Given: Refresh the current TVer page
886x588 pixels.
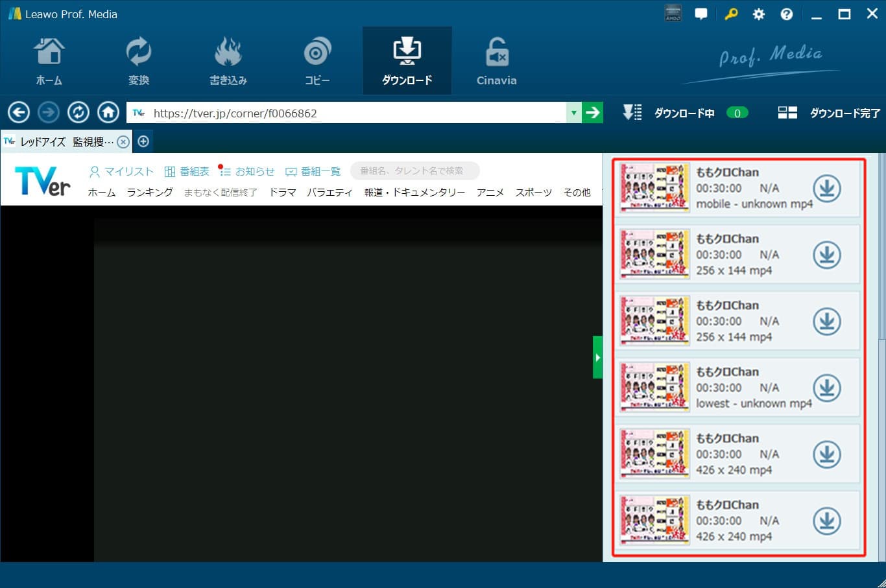Looking at the screenshot, I should coord(78,112).
